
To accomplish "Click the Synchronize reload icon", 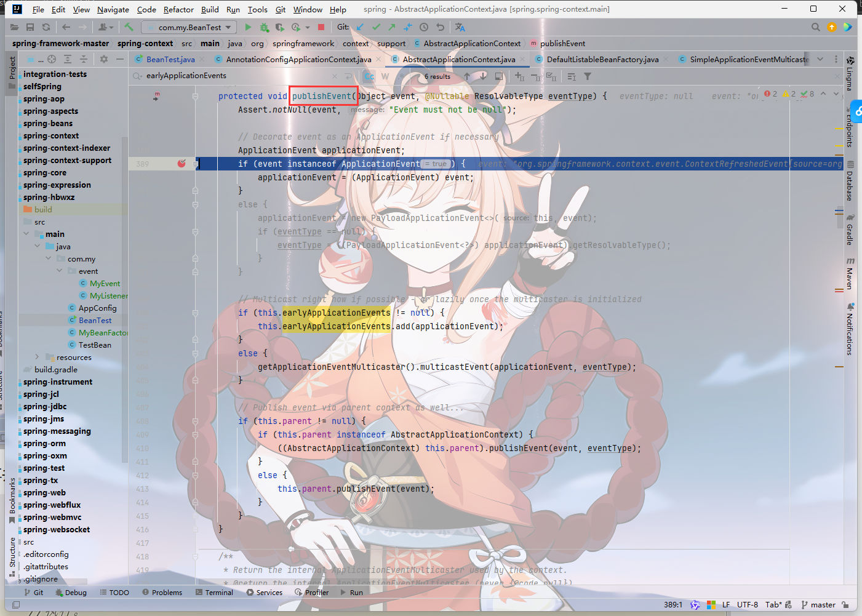I will 46,27.
